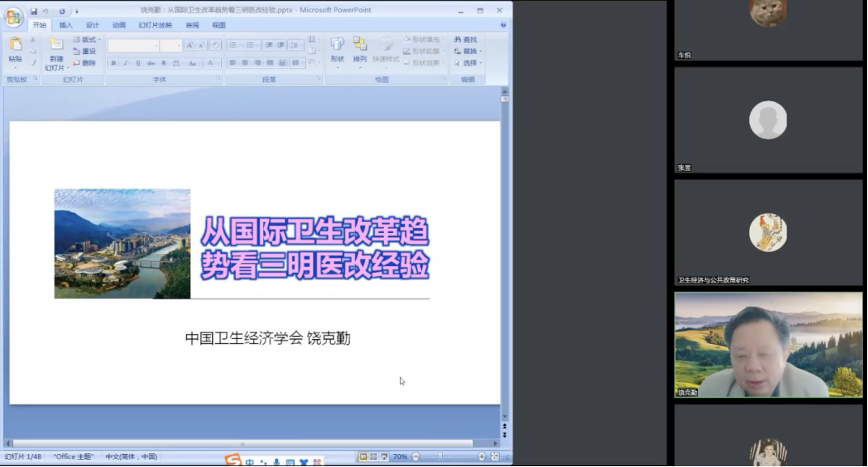The height and width of the screenshot is (467, 868).
Task: Open the font size combo box
Action: point(171,45)
